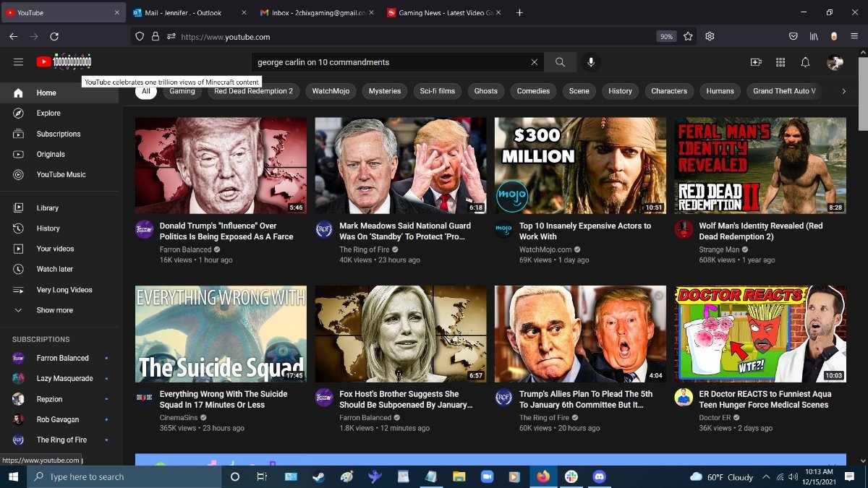Open the Doctor ER channel link

click(715, 418)
